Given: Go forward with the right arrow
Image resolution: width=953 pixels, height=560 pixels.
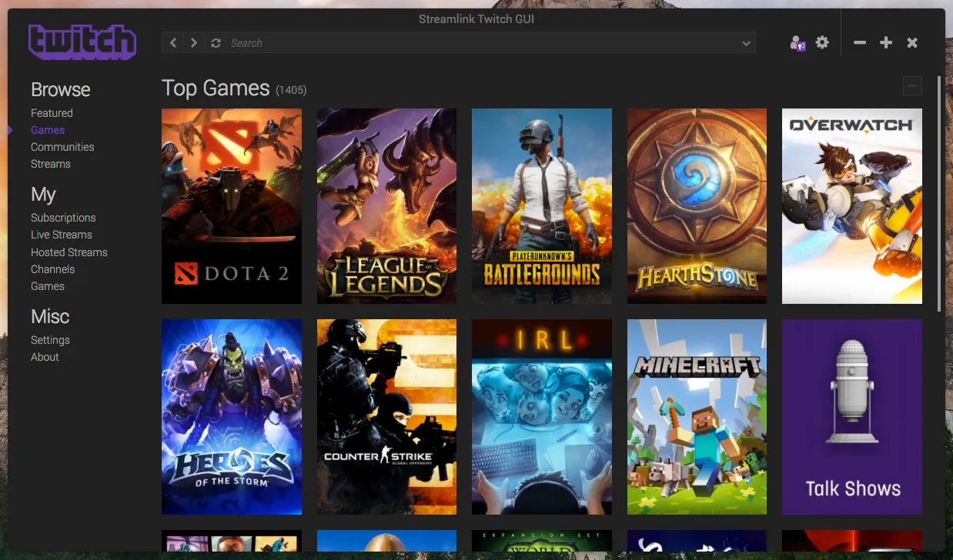Looking at the screenshot, I should click(x=194, y=43).
